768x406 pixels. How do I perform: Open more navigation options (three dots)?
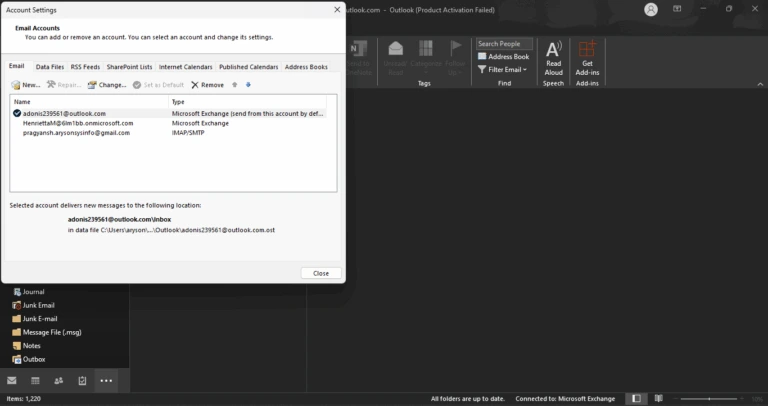pos(106,381)
